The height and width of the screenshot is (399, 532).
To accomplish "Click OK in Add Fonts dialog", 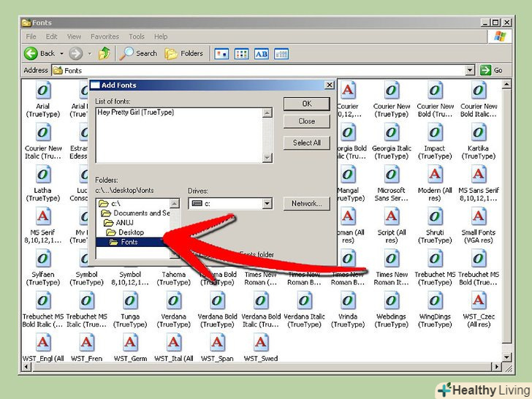I will pos(307,104).
